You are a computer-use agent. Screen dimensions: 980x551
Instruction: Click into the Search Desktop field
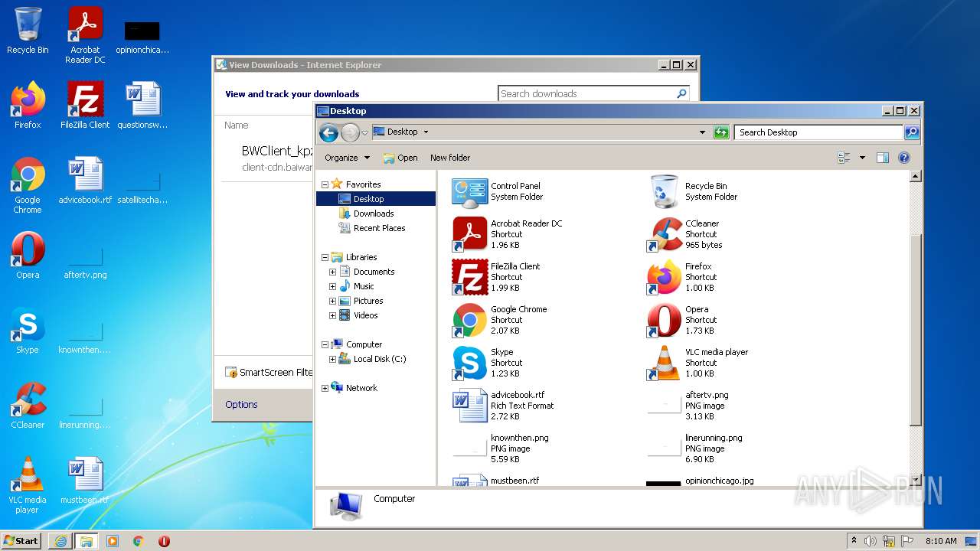(818, 132)
